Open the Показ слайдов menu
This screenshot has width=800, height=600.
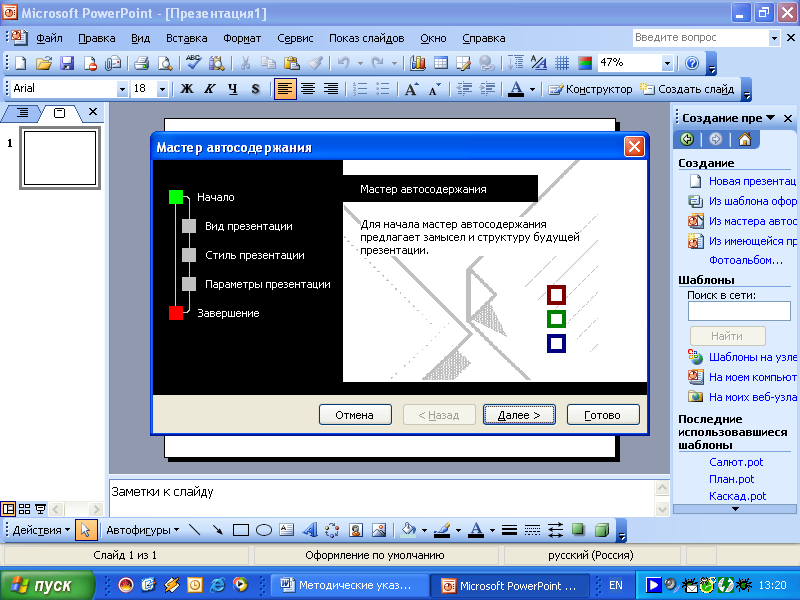pyautogui.click(x=366, y=38)
